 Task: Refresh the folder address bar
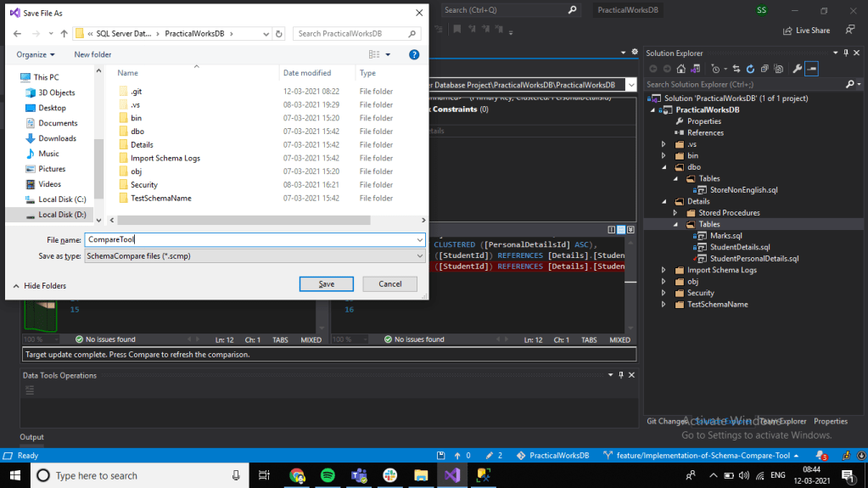click(x=279, y=34)
